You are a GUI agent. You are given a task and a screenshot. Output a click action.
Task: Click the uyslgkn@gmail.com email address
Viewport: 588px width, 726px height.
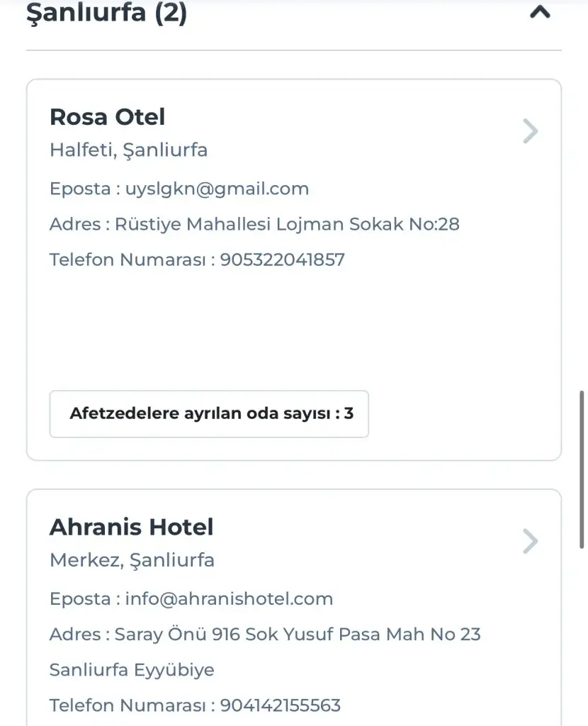point(217,189)
